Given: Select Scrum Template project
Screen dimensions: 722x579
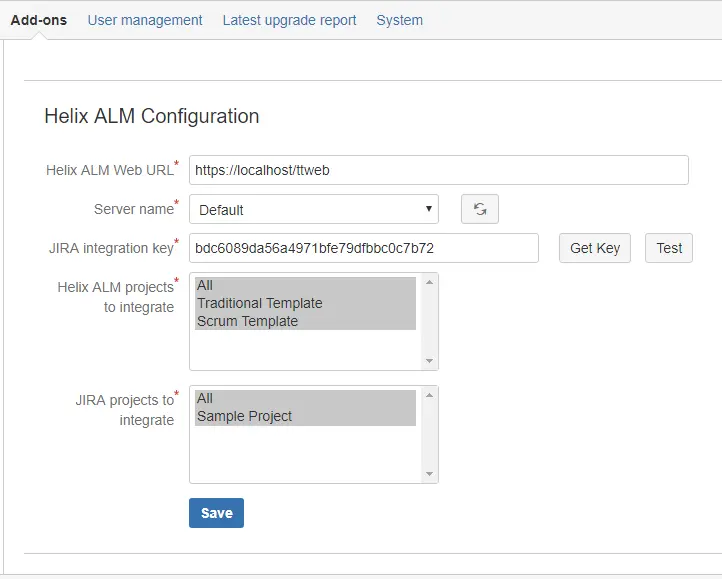Looking at the screenshot, I should [305, 321].
